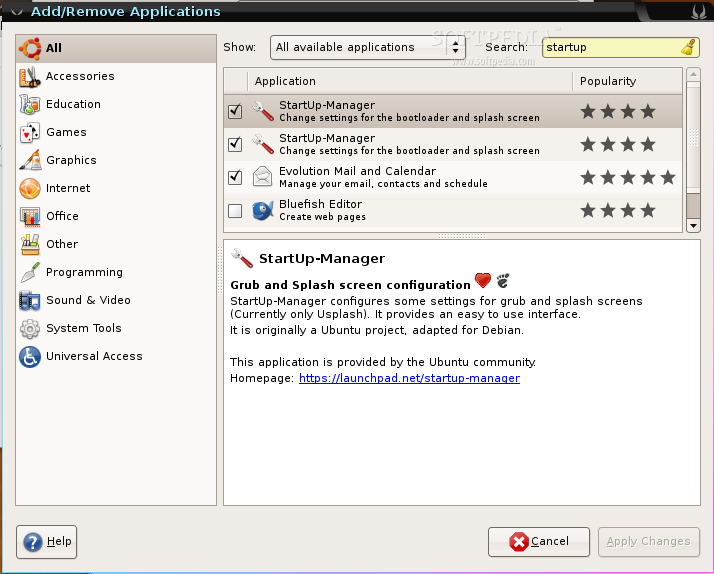Select the Sound & Video category label
Image resolution: width=714 pixels, height=574 pixels.
tap(88, 300)
